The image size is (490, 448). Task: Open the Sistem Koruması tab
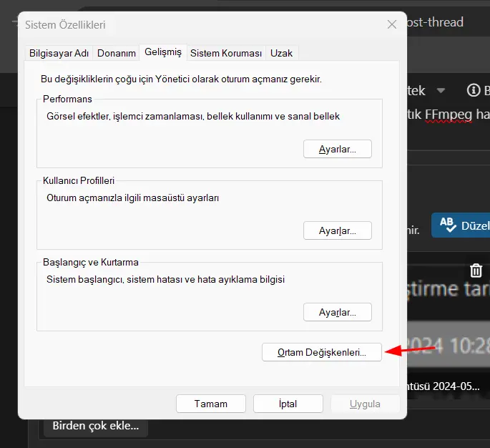coord(226,53)
